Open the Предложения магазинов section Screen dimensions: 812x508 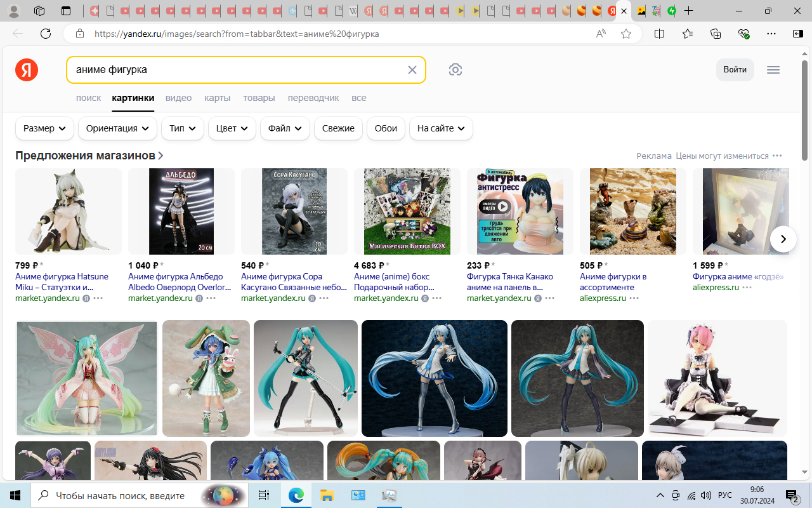[x=89, y=156]
